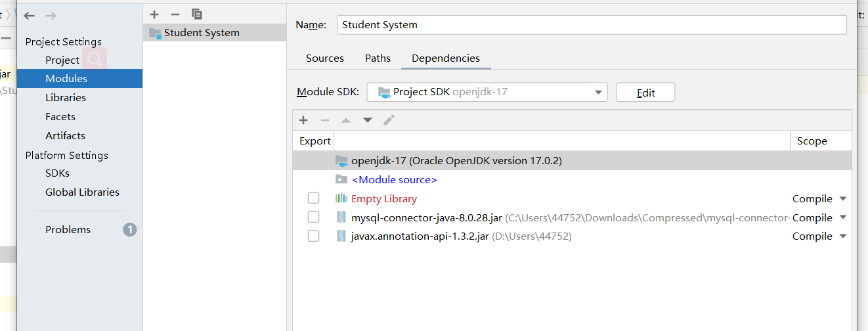The image size is (868, 331).
Task: Click the Problems count badge
Action: 130,230
